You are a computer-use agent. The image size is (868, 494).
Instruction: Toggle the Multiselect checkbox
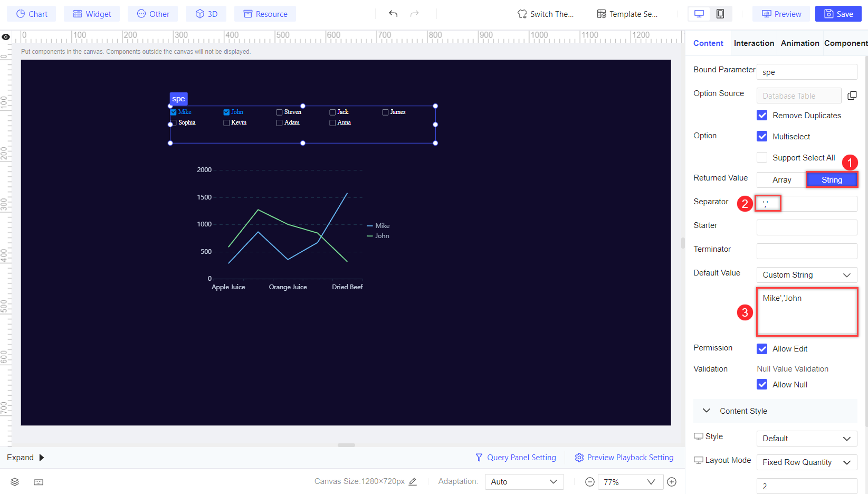tap(762, 136)
